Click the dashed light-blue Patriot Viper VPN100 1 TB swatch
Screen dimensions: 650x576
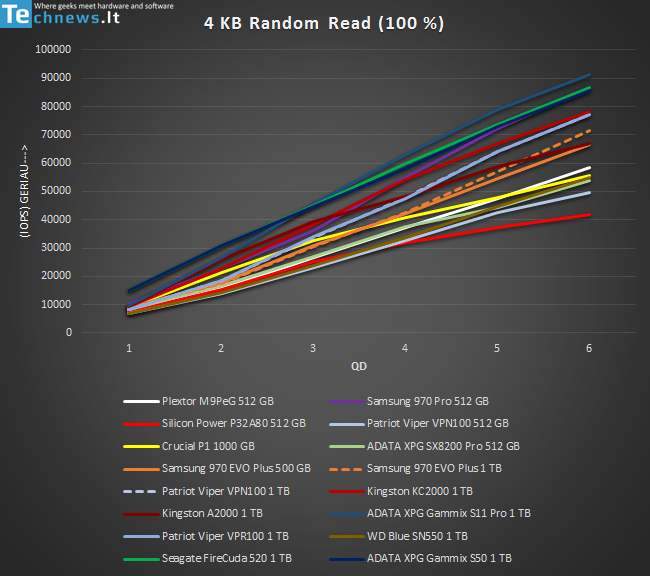tap(140, 492)
